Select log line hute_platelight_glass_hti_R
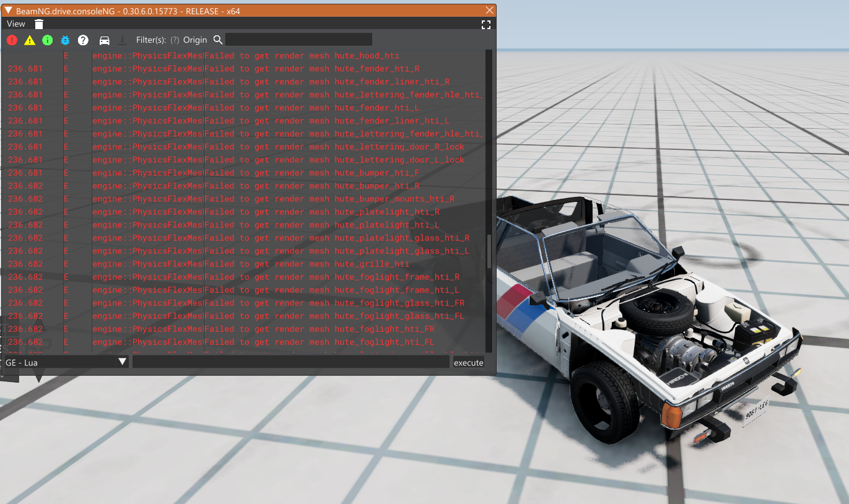 [245, 238]
